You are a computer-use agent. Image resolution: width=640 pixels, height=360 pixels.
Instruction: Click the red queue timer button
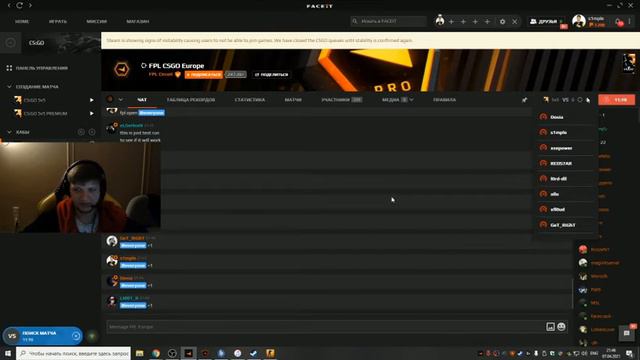(x=617, y=100)
